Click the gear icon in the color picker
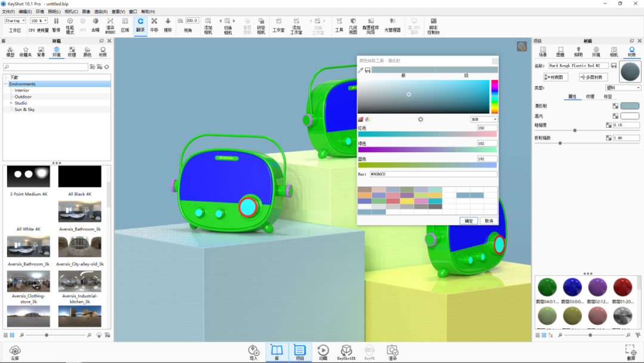Screen dimensions: 644x363 pyautogui.click(x=420, y=119)
